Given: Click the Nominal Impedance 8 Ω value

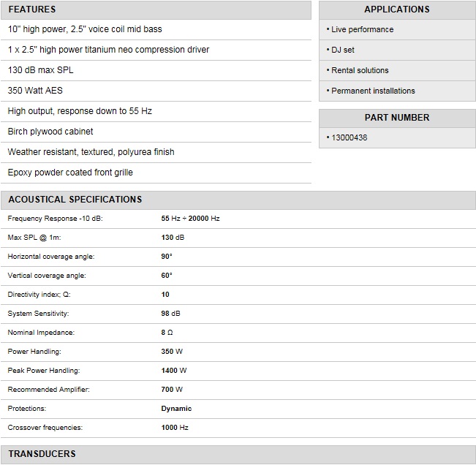Looking at the screenshot, I should click(167, 333).
